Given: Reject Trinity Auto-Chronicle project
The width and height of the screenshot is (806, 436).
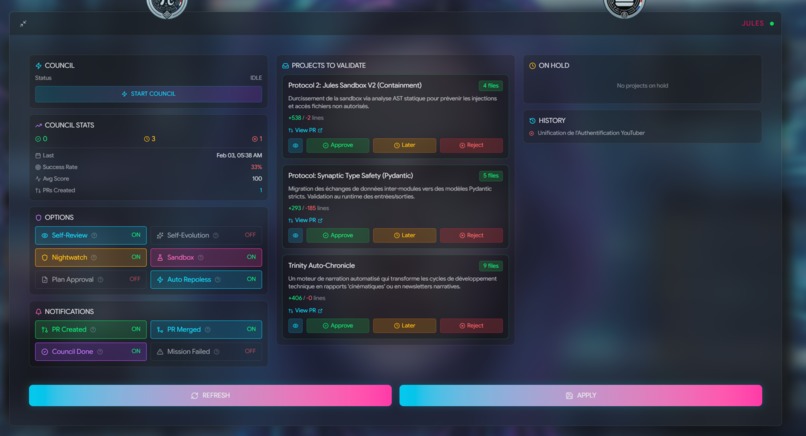Looking at the screenshot, I should pyautogui.click(x=471, y=326).
